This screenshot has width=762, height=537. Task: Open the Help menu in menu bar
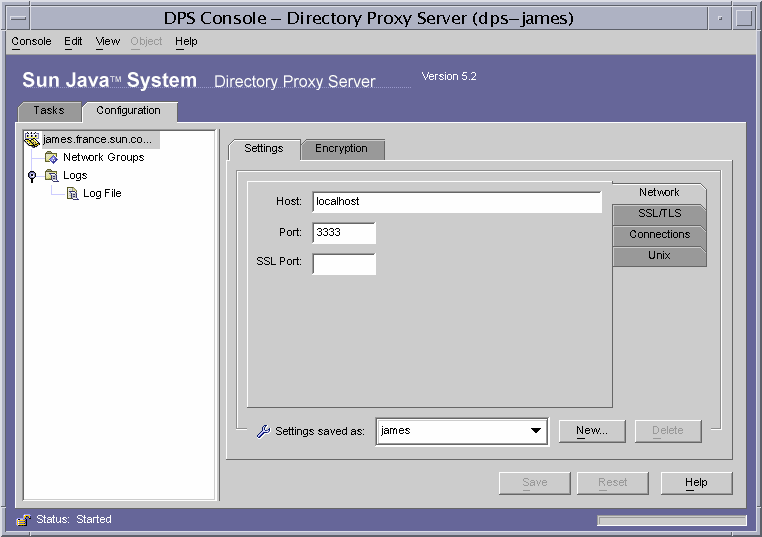186,41
